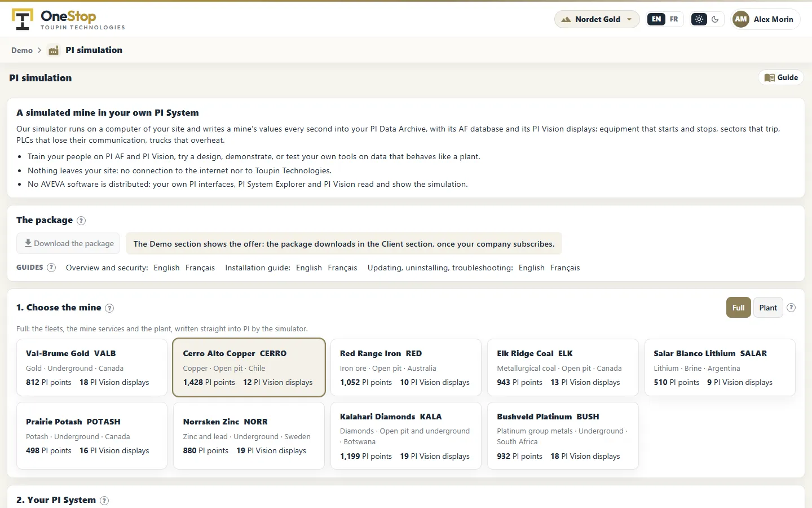Click the help icon beside The package
Image resolution: width=812 pixels, height=508 pixels.
pyautogui.click(x=81, y=221)
